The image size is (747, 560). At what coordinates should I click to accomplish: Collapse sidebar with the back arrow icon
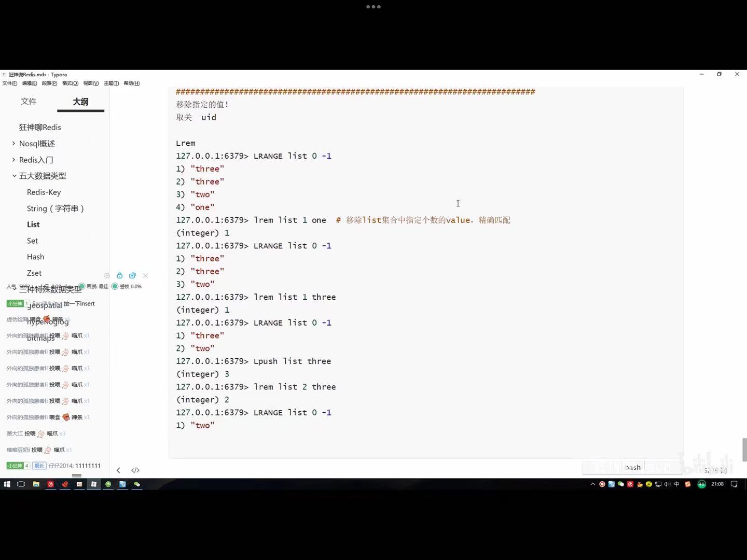(x=118, y=470)
